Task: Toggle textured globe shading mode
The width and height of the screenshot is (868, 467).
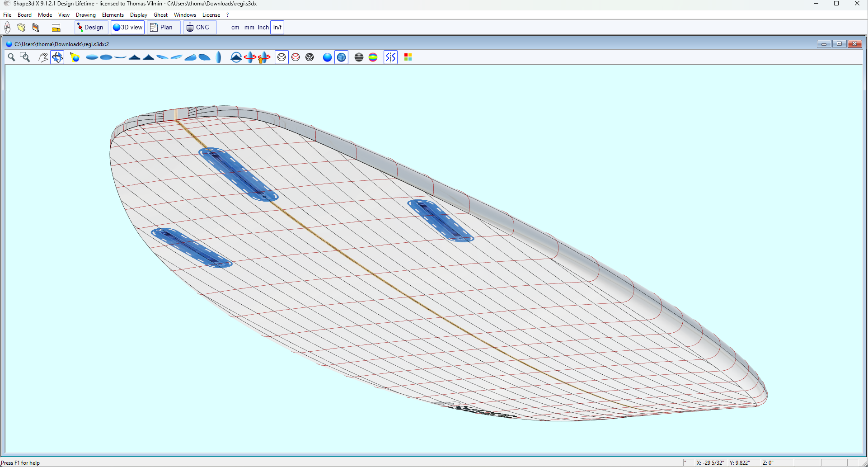Action: 342,57
